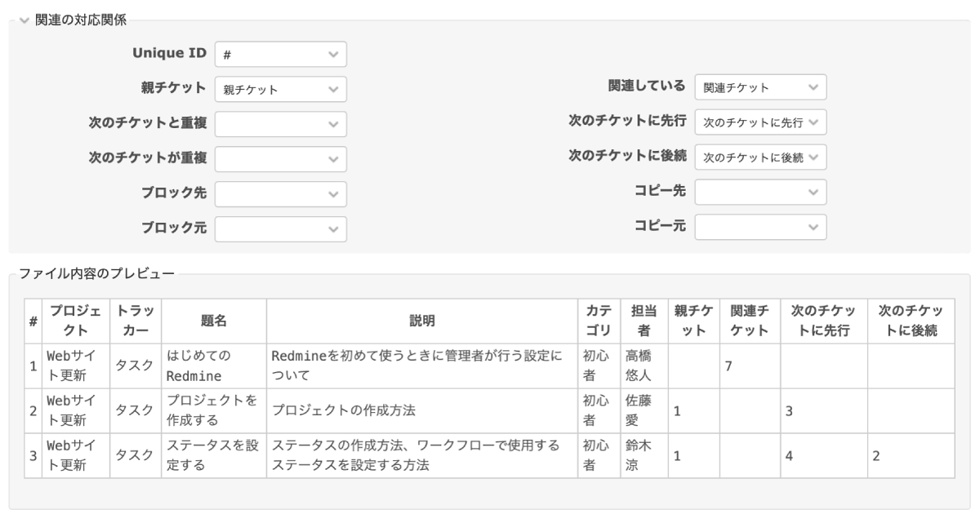The image size is (980, 514).
Task: Open the コピー元 dropdown
Action: tap(760, 227)
